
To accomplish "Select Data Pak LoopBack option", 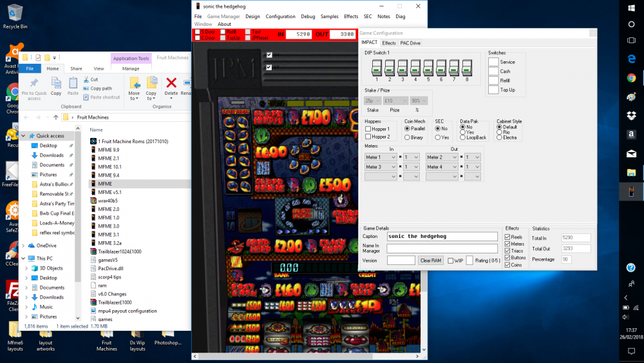I will point(463,137).
